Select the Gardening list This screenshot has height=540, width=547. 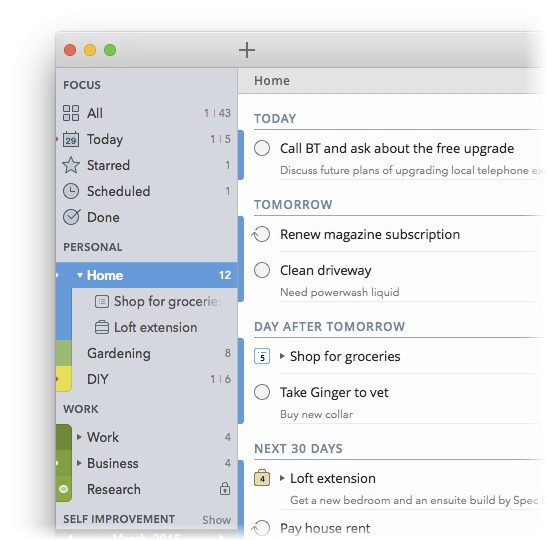click(x=147, y=353)
